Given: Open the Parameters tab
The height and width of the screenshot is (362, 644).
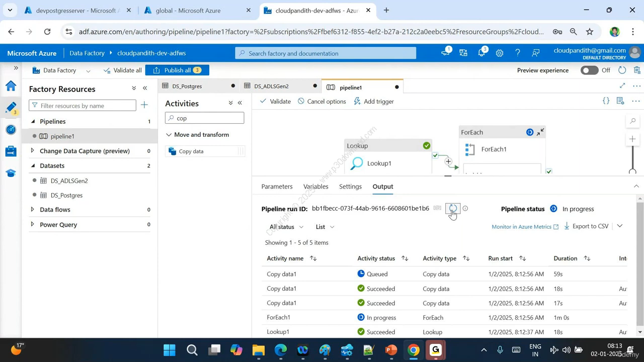Looking at the screenshot, I should coord(277,187).
